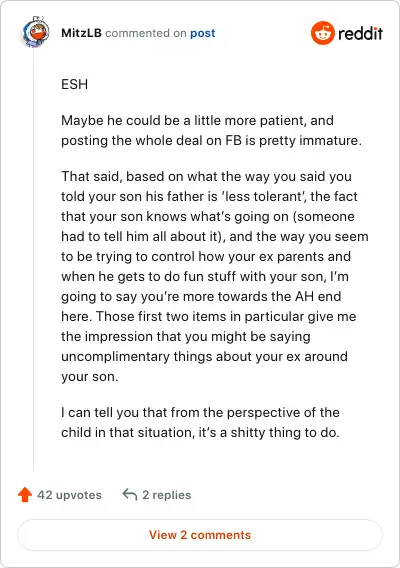This screenshot has width=400, height=568.
Task: Click the paragraph beginning 'That said, based on'
Action: 214,276
